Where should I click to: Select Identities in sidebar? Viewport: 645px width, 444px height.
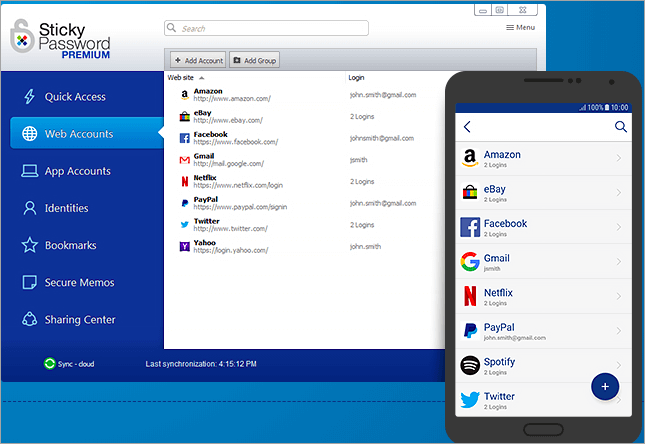click(x=66, y=208)
